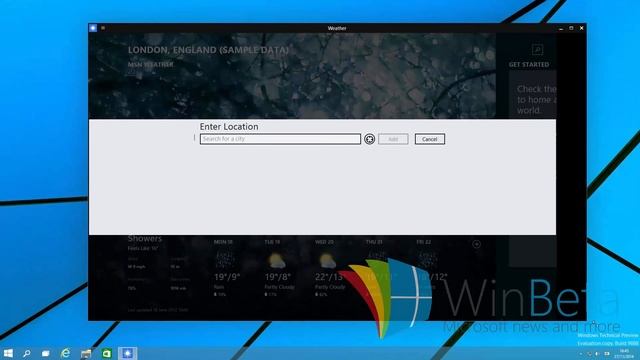This screenshot has height=360, width=640.
Task: Open the taskbar clock and date
Action: (x=624, y=354)
